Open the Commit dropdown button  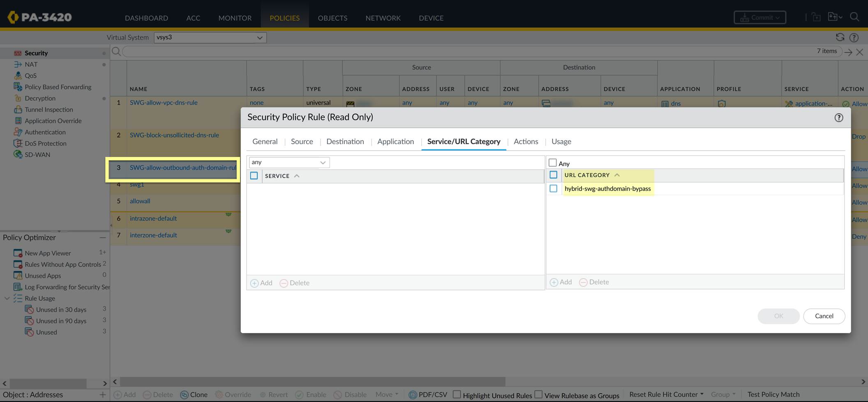point(760,17)
